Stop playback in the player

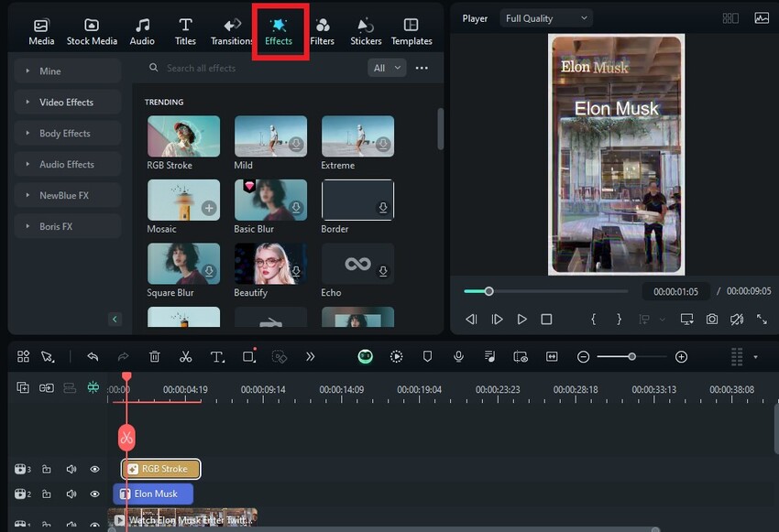tap(546, 319)
